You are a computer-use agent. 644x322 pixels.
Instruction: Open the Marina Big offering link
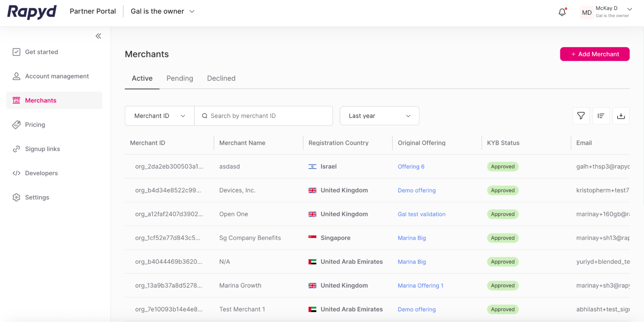[x=412, y=238]
